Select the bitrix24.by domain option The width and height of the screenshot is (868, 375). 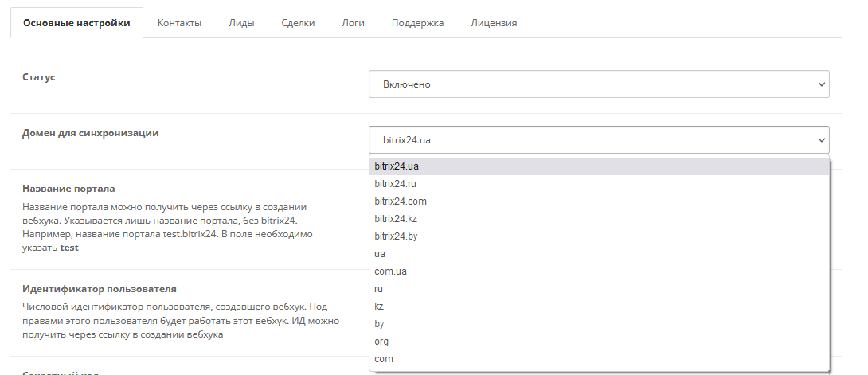point(599,236)
